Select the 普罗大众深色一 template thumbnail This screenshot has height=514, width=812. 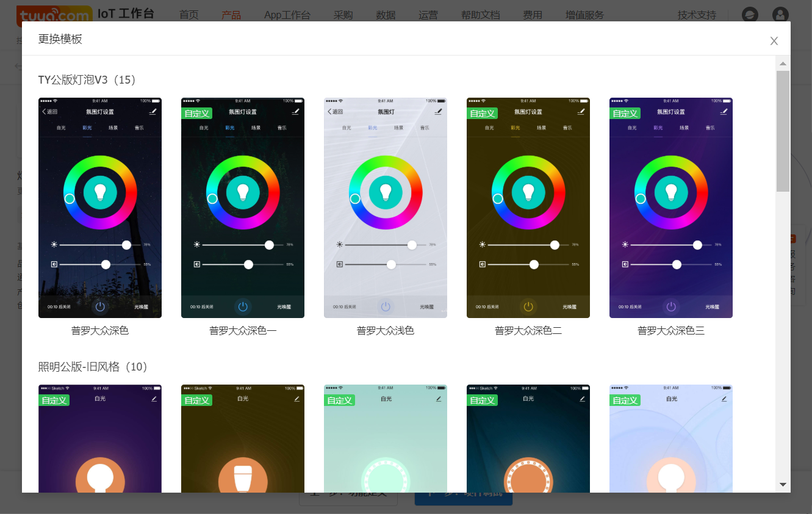point(243,208)
